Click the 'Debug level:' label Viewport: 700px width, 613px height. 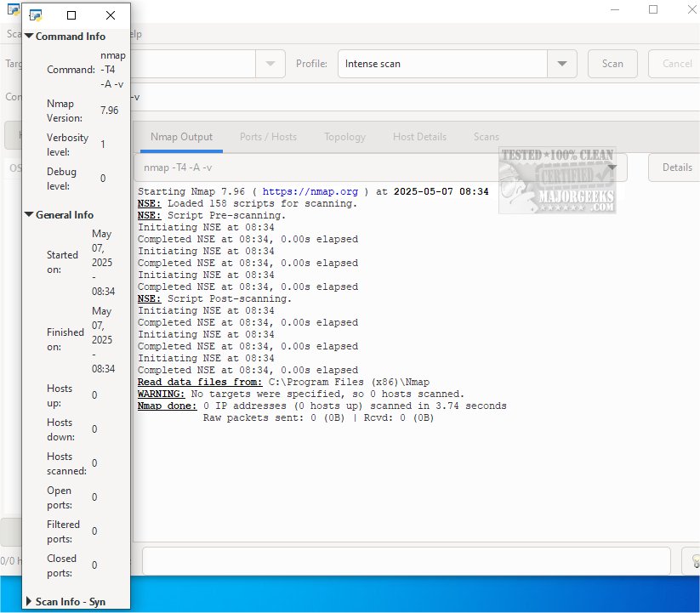61,179
